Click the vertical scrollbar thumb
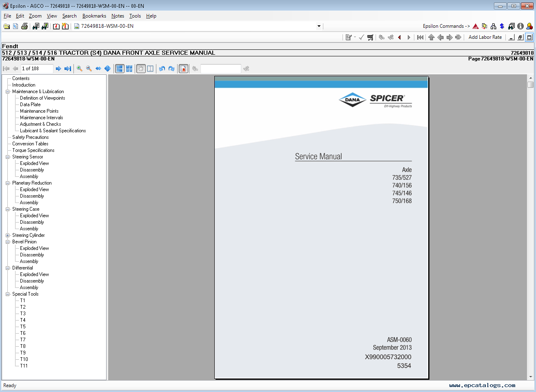This screenshot has width=536, height=392. 530,85
